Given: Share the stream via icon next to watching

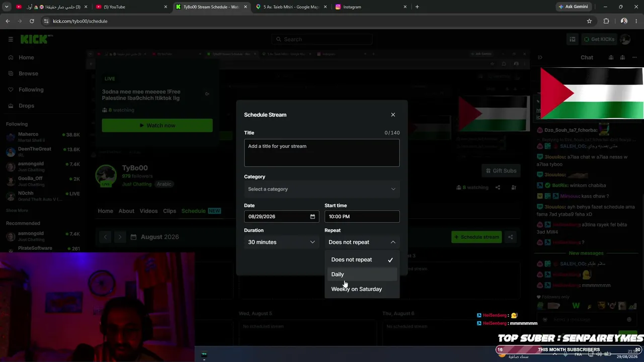Looking at the screenshot, I should 498,188.
